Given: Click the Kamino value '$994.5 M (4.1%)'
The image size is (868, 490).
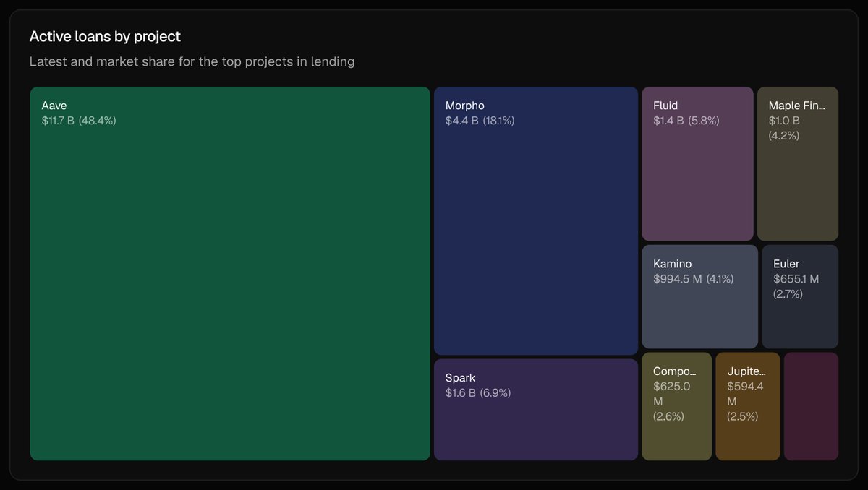Looking at the screenshot, I should click(x=694, y=279).
